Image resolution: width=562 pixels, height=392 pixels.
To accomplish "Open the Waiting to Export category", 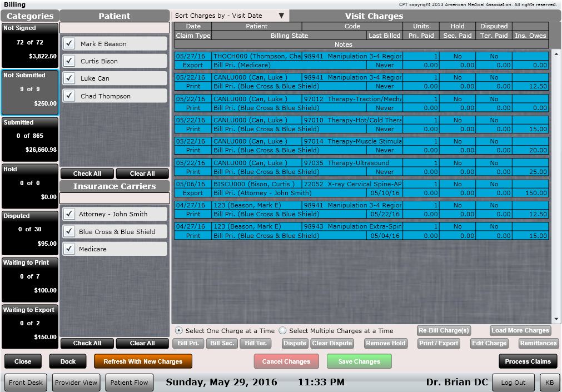I will coord(29,325).
